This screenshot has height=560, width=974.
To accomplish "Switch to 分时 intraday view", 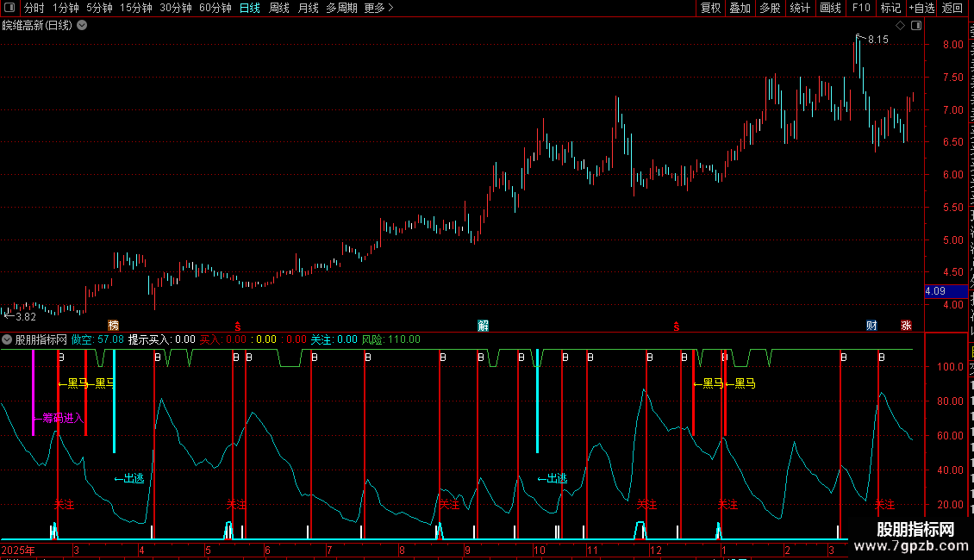I will 34,8.
